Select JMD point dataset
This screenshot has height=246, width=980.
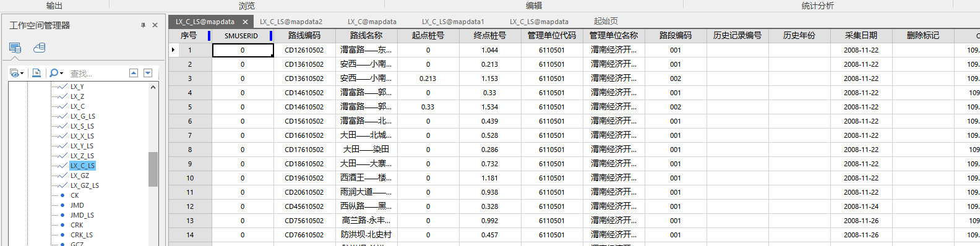pos(77,205)
